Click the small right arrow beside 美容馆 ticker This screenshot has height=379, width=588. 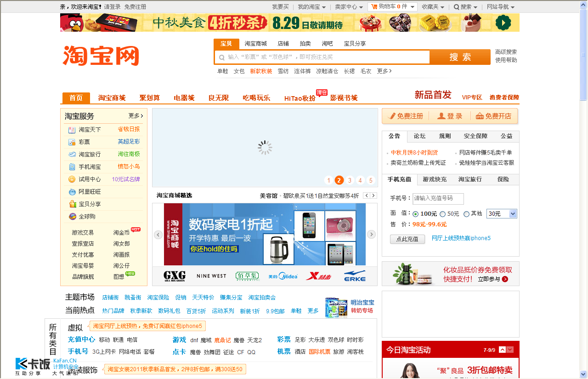(x=373, y=195)
